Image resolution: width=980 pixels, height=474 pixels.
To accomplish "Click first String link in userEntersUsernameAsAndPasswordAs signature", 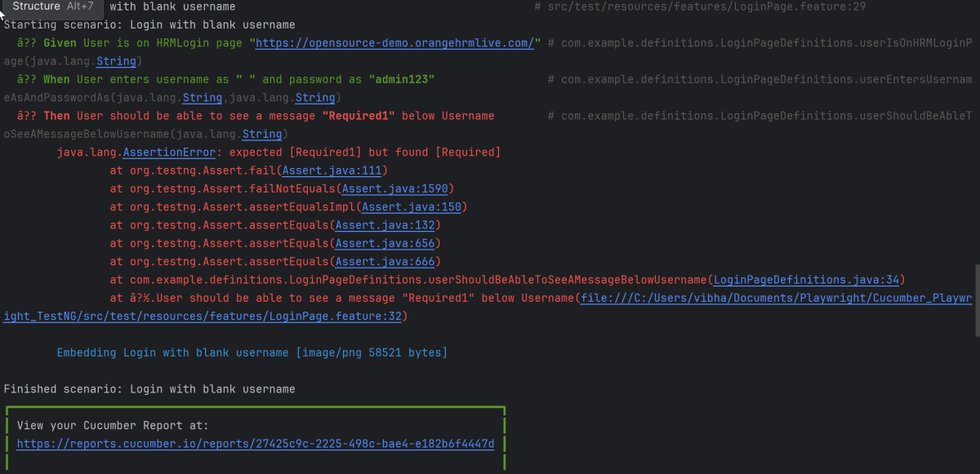I will point(202,98).
